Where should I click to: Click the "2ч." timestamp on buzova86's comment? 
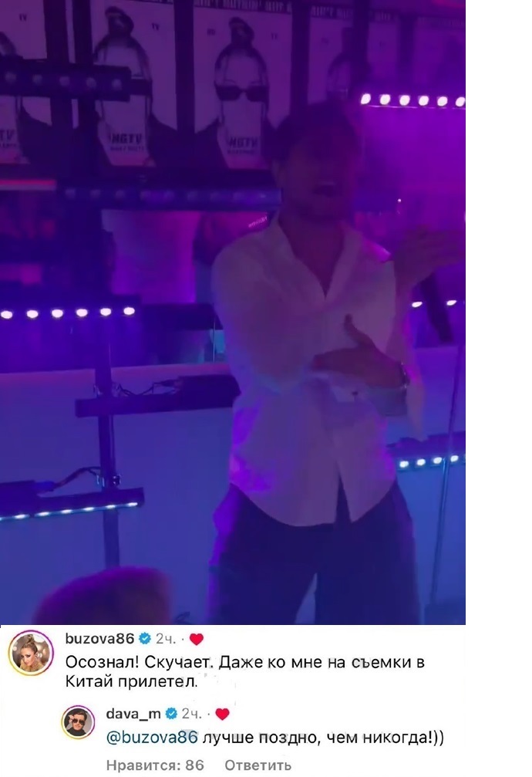click(x=166, y=639)
